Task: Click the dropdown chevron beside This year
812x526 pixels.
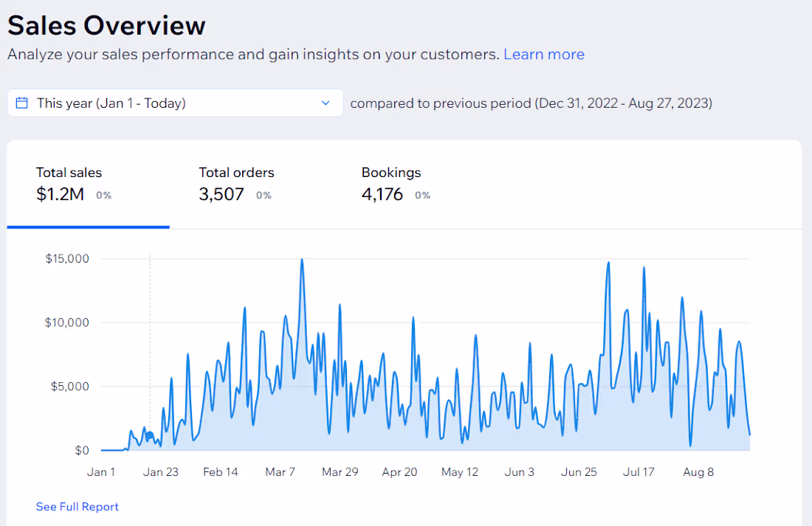Action: (x=326, y=103)
